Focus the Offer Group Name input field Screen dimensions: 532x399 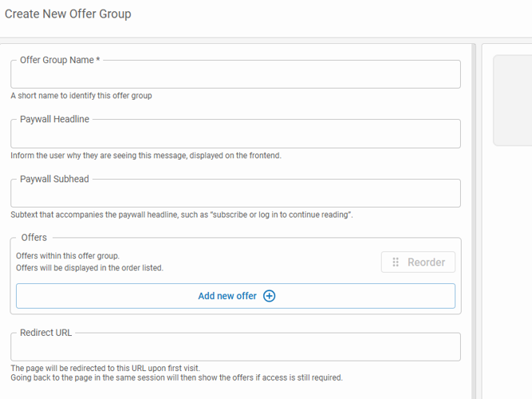235,76
